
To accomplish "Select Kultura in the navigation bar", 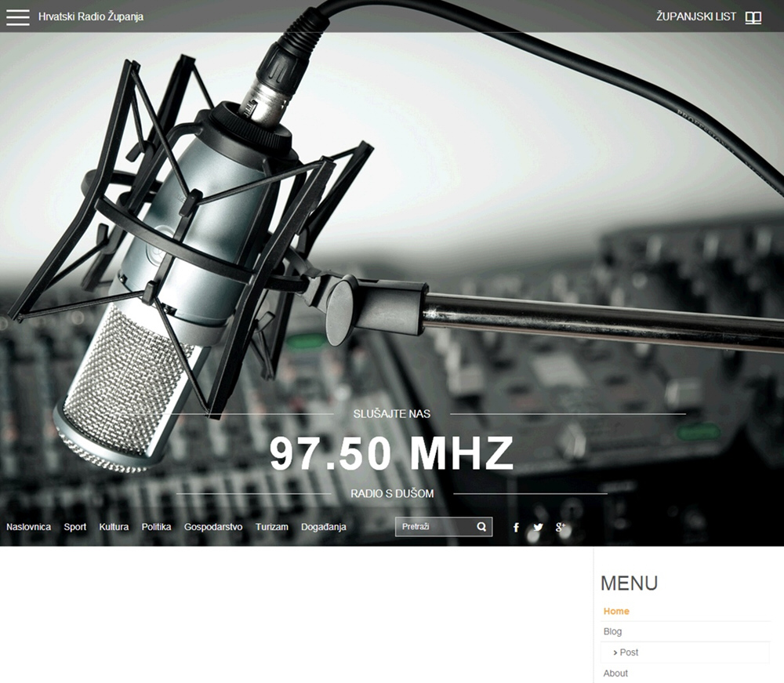I will tap(114, 527).
